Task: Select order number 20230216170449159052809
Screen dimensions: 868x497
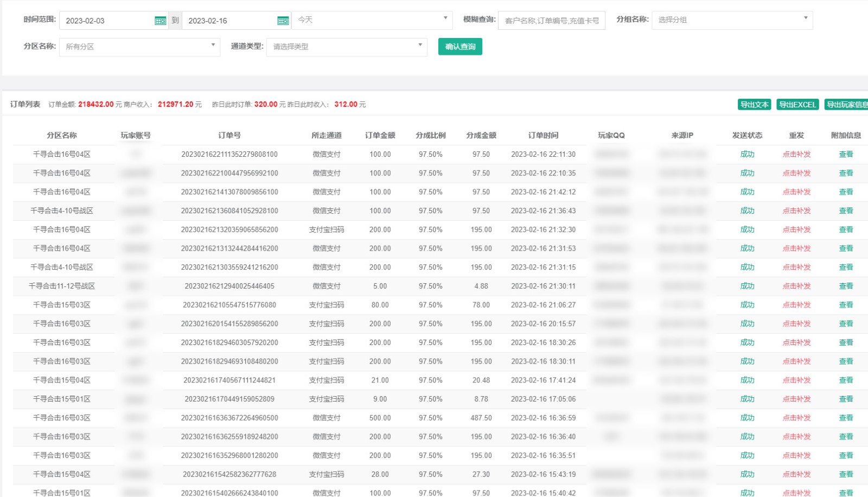Action: 229,399
